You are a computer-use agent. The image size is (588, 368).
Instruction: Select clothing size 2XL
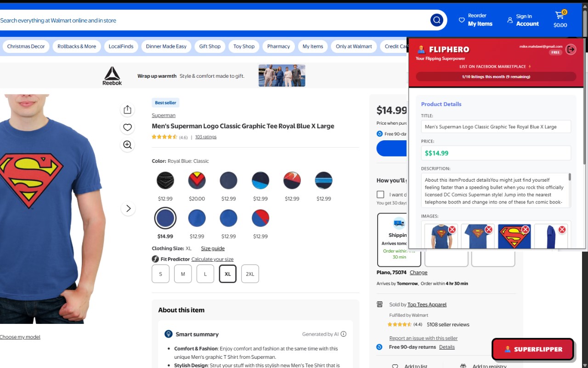(x=250, y=274)
